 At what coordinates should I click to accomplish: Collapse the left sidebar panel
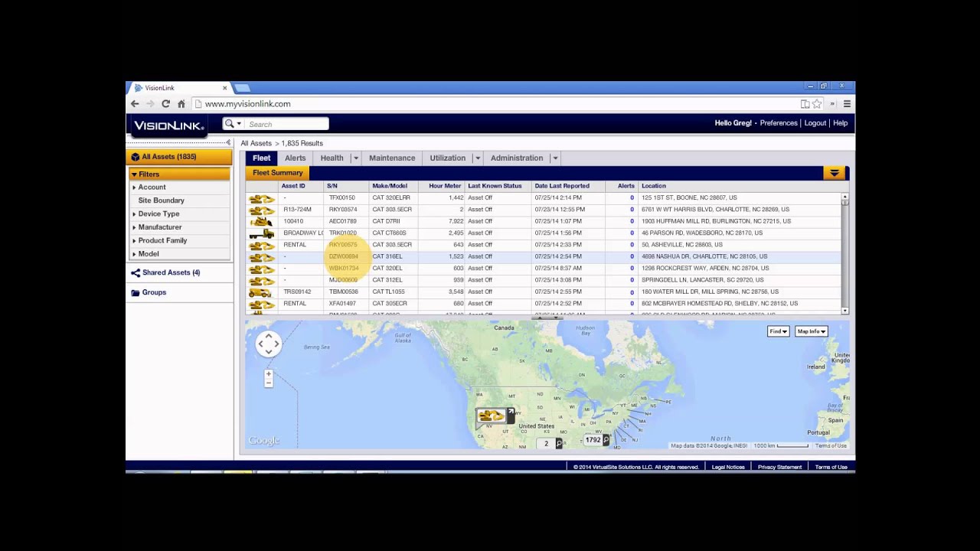228,143
